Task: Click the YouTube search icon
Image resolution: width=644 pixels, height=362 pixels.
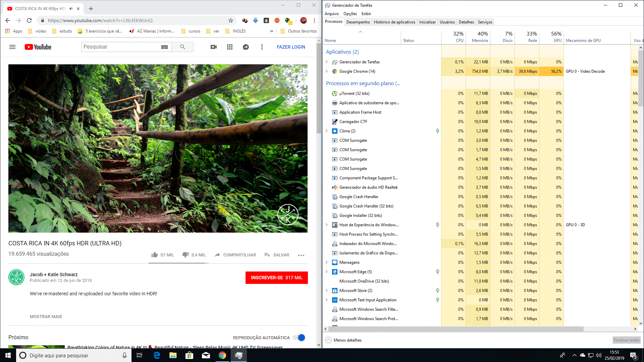Action: 182,46
